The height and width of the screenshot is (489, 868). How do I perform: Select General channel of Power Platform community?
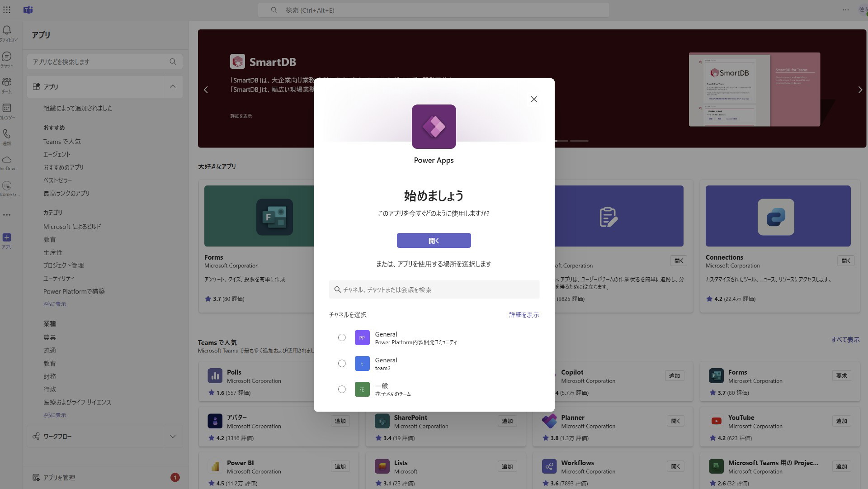pyautogui.click(x=342, y=337)
